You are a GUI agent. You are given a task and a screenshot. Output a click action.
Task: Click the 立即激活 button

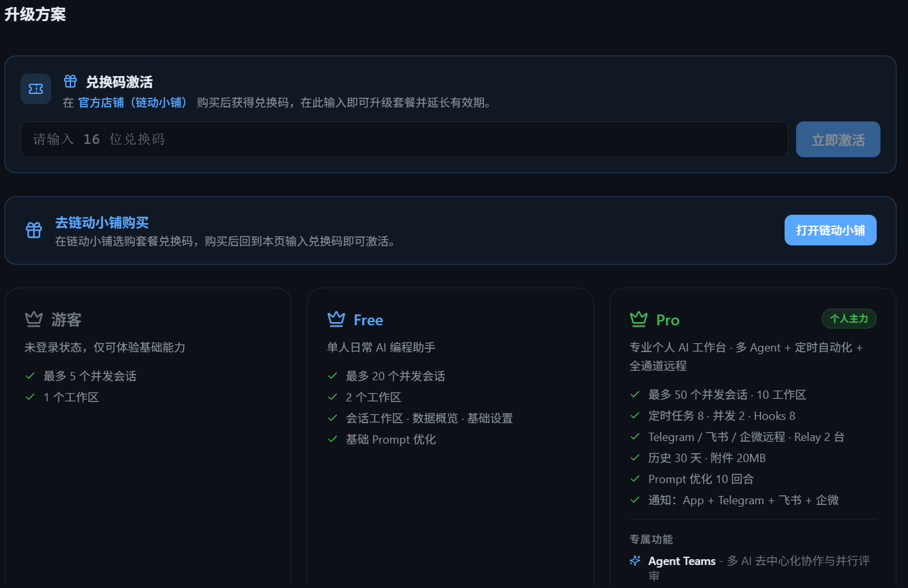tap(838, 139)
